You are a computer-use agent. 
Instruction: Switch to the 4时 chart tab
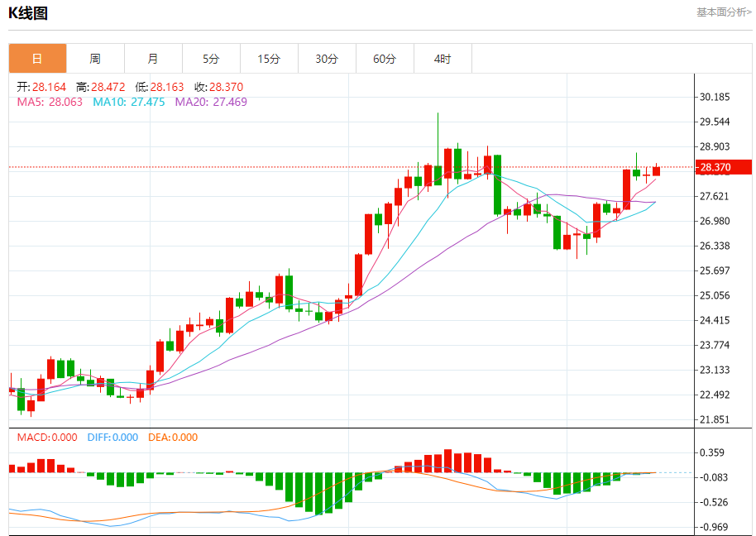click(443, 59)
